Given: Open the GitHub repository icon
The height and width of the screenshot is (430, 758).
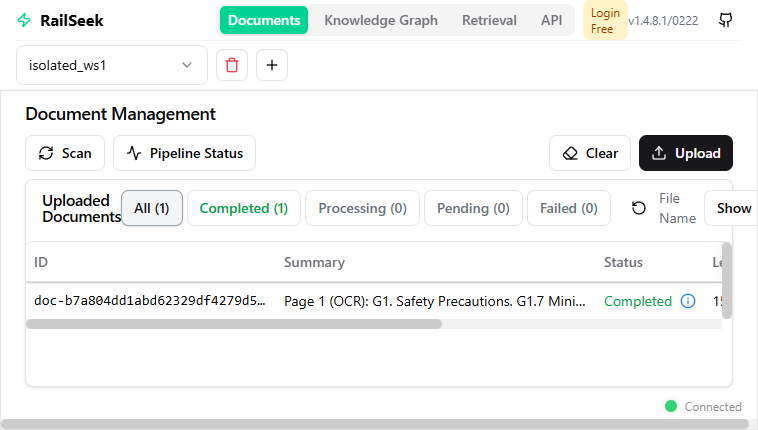Looking at the screenshot, I should pyautogui.click(x=725, y=20).
